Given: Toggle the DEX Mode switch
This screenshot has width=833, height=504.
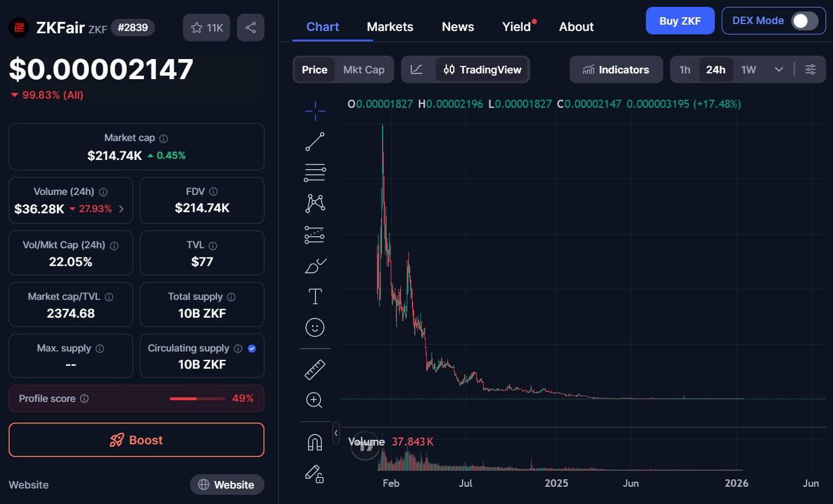Looking at the screenshot, I should click(x=805, y=21).
